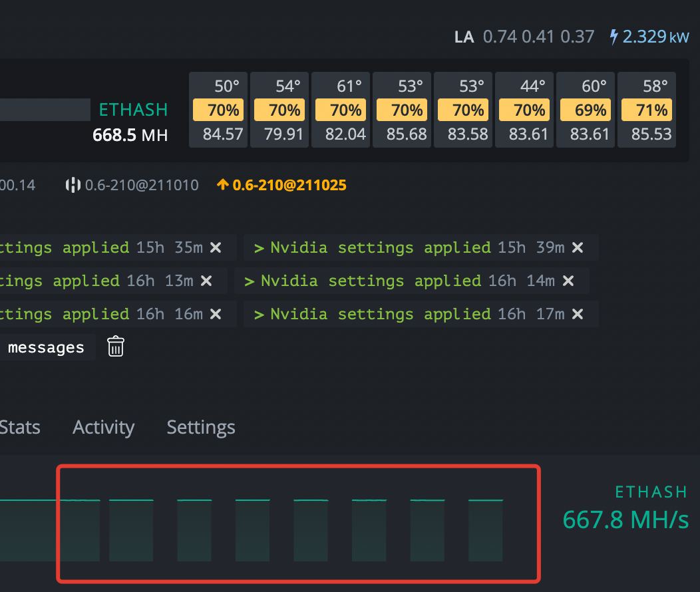Click the 71% fan speed badge
The width and height of the screenshot is (700, 592).
click(647, 110)
